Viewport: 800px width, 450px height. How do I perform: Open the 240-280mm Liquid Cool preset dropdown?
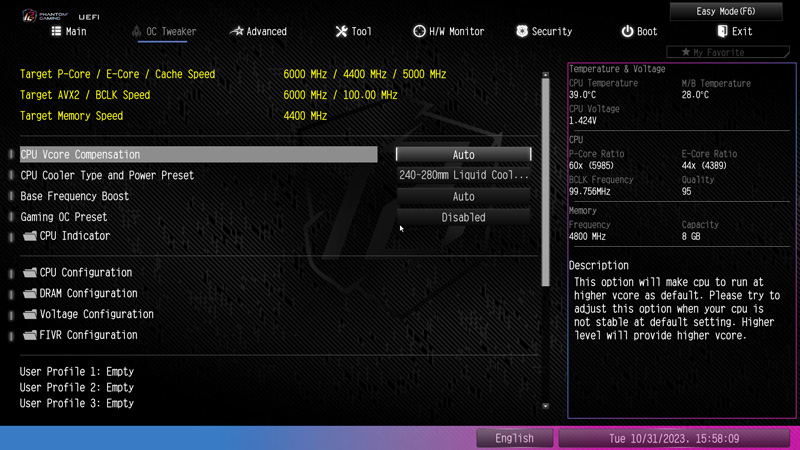463,175
